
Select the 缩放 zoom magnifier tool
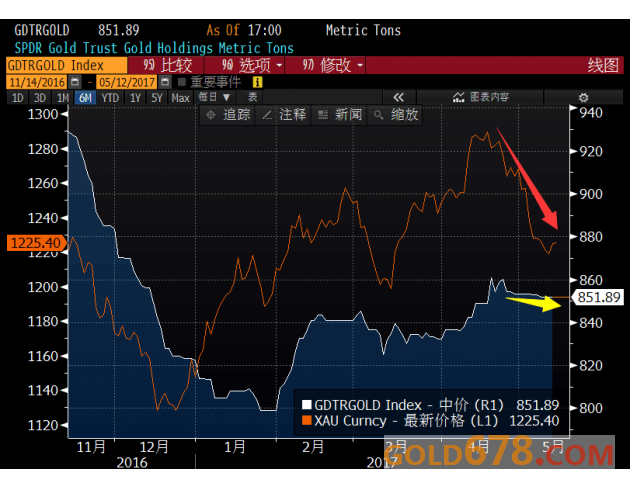pos(396,115)
